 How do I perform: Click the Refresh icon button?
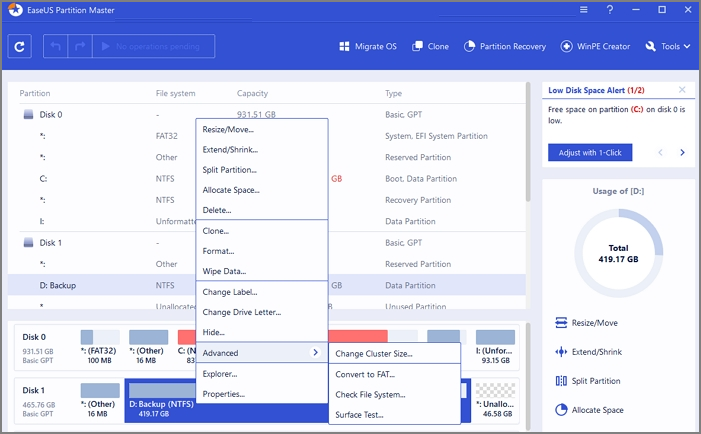click(20, 46)
